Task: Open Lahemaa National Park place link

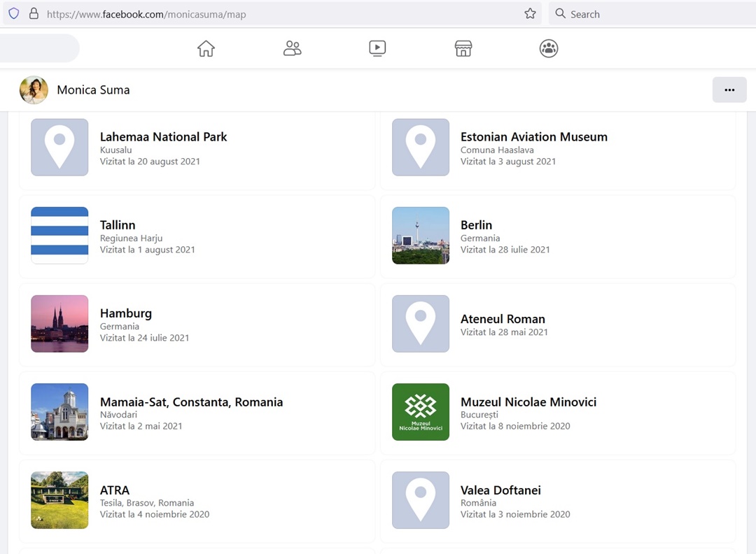Action: [x=163, y=137]
